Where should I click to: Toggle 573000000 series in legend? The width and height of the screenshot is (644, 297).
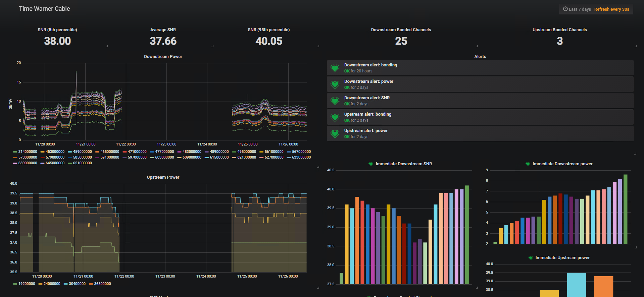coord(28,158)
